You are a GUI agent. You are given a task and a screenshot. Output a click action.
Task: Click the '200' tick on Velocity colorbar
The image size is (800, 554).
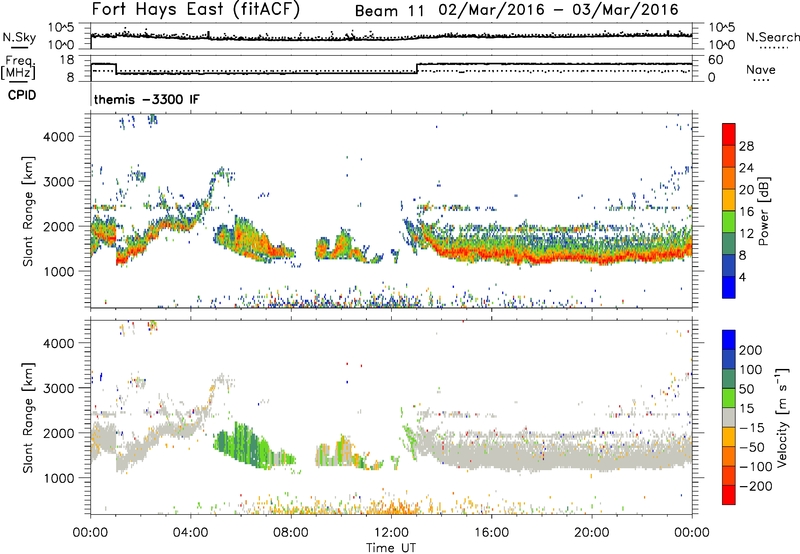click(751, 350)
